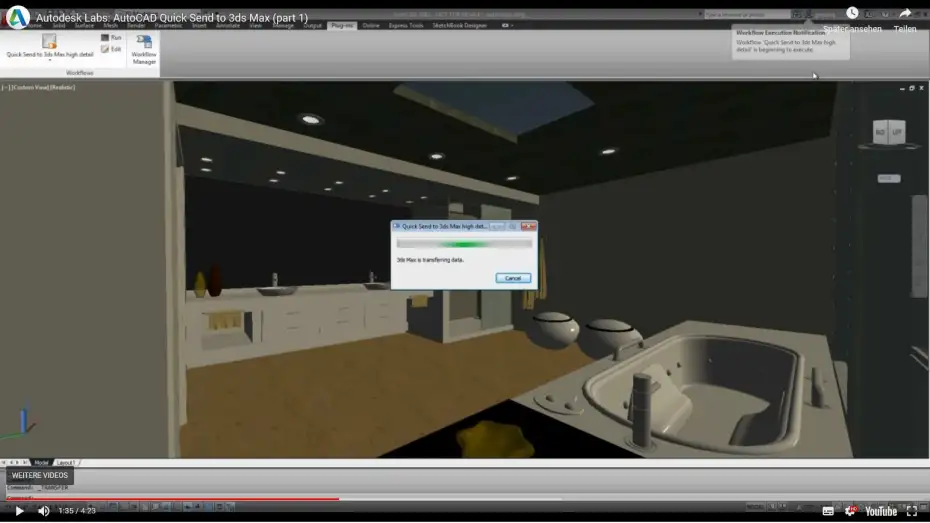The width and height of the screenshot is (930, 523).
Task: Click the AutoCAD keyword search field
Action: (746, 14)
